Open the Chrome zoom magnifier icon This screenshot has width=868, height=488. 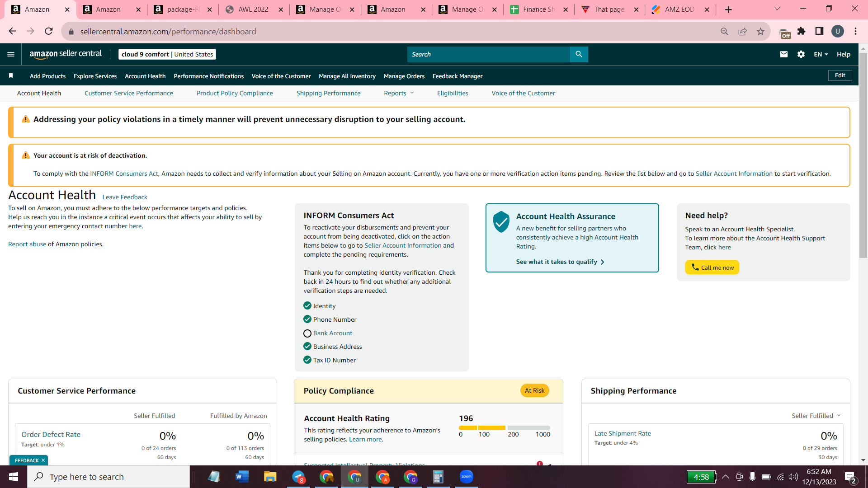724,31
